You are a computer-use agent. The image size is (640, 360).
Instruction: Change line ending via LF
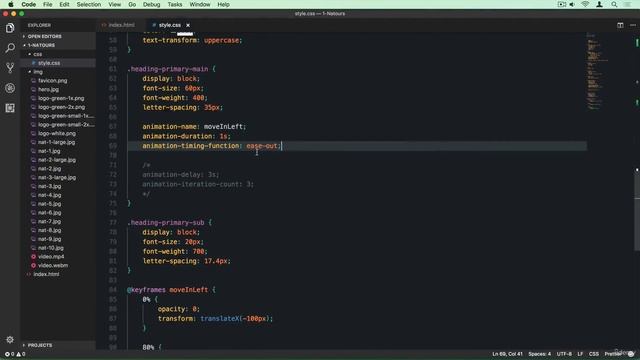point(580,354)
